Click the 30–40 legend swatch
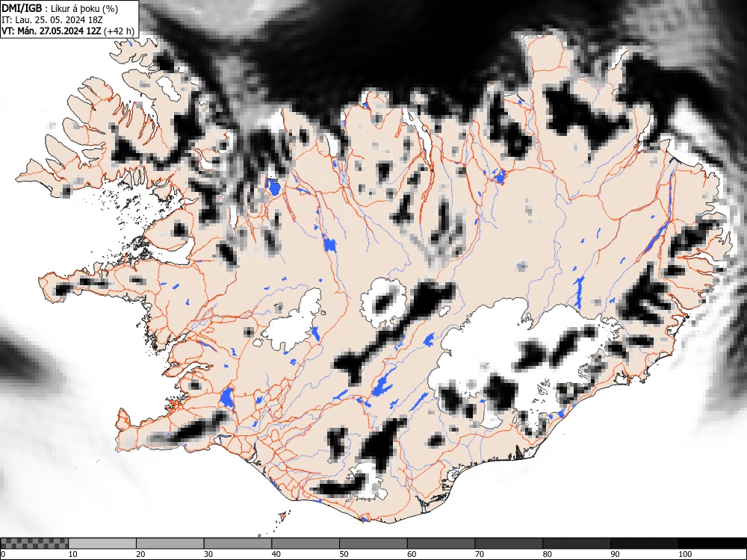747x560 pixels. pyautogui.click(x=238, y=544)
